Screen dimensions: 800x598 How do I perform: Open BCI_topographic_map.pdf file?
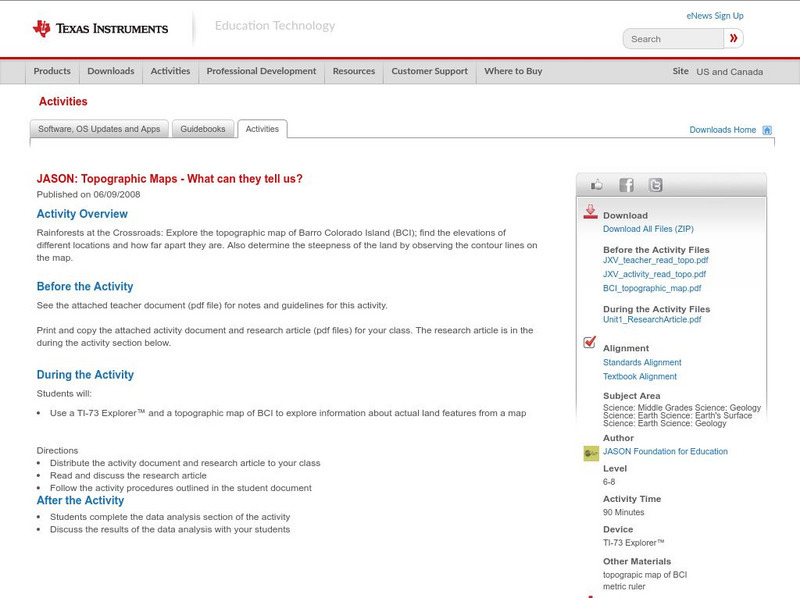(x=652, y=288)
